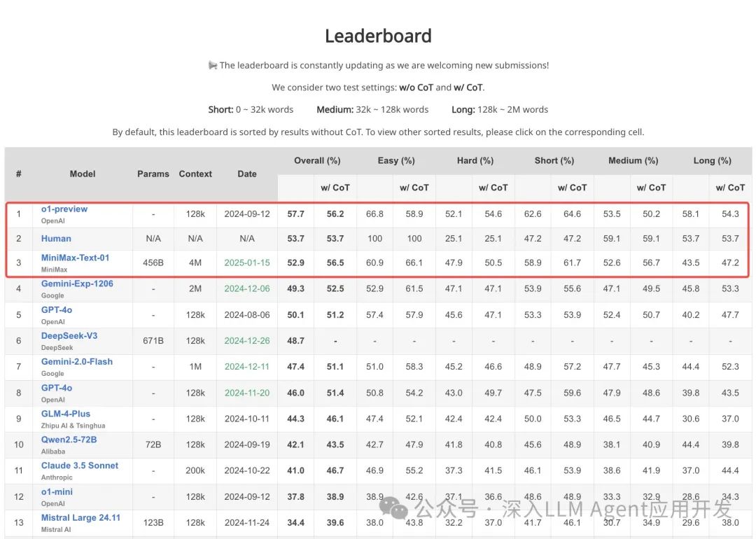
Task: Sort by the Short (%) column header
Action: click(x=554, y=160)
